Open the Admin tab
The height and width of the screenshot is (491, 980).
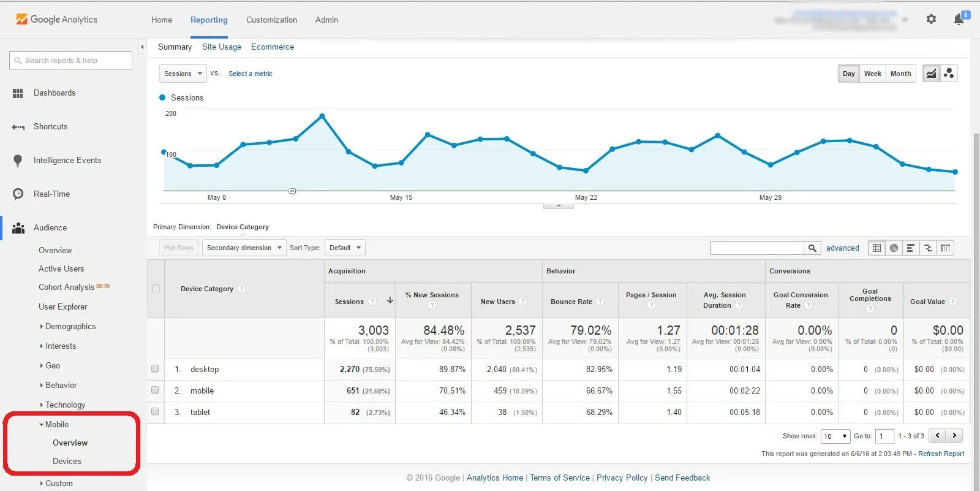pos(326,20)
